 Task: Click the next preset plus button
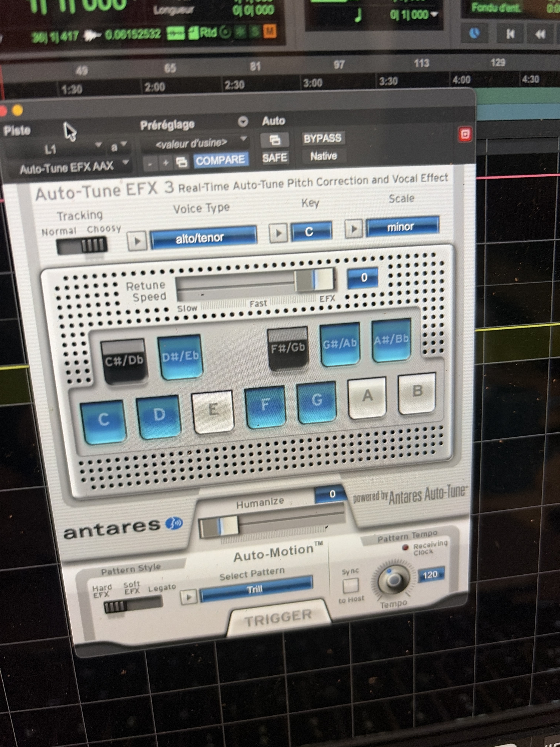coord(166,163)
